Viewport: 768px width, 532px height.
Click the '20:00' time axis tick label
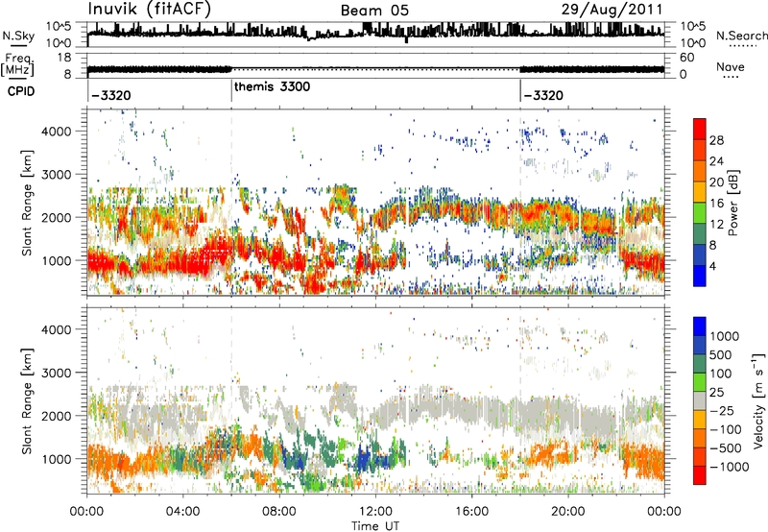click(x=568, y=512)
